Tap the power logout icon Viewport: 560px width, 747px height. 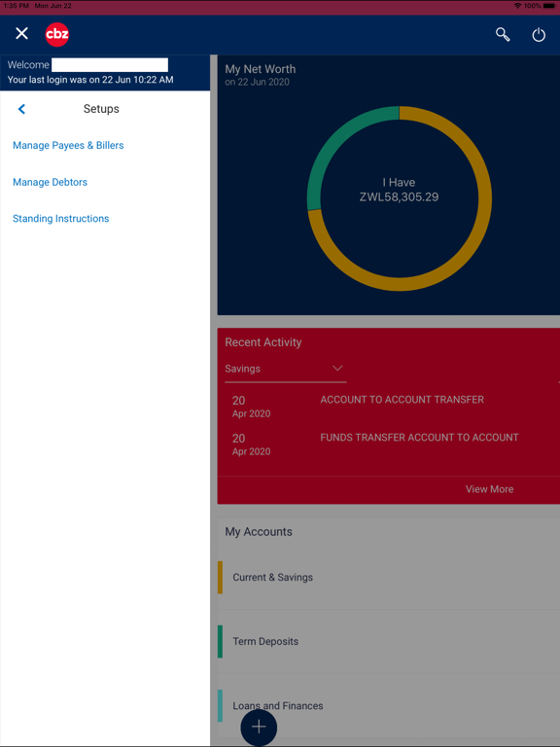(x=539, y=35)
